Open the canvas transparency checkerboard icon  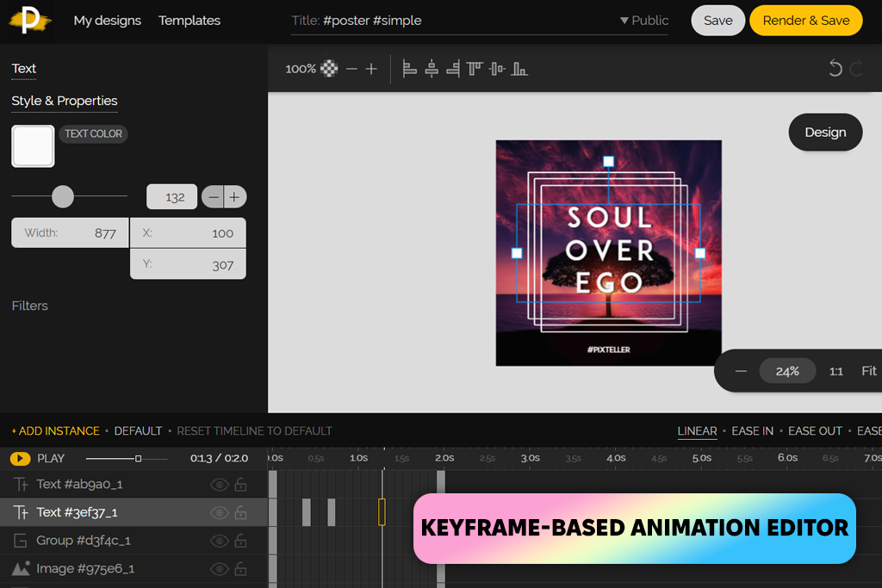point(329,69)
